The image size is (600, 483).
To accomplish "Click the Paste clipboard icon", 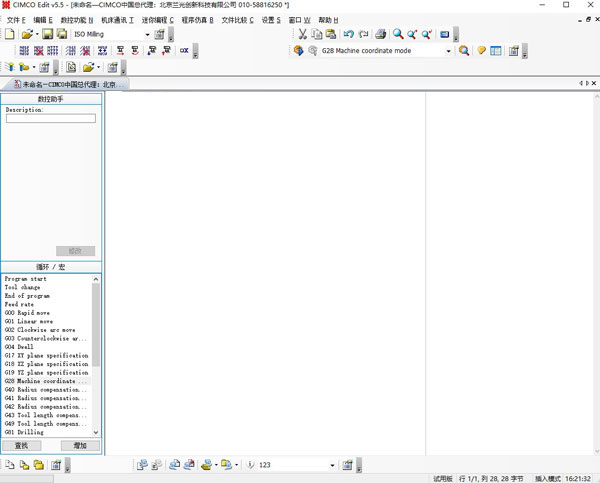I will 331,34.
